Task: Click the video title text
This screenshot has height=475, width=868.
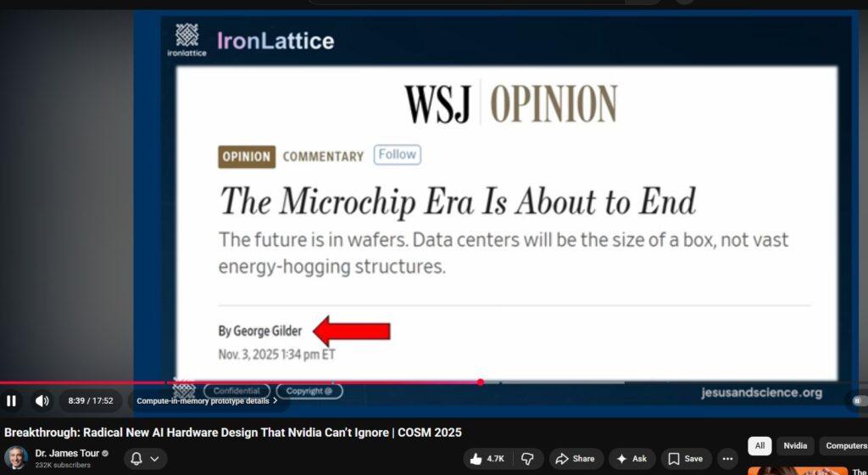Action: coord(233,433)
